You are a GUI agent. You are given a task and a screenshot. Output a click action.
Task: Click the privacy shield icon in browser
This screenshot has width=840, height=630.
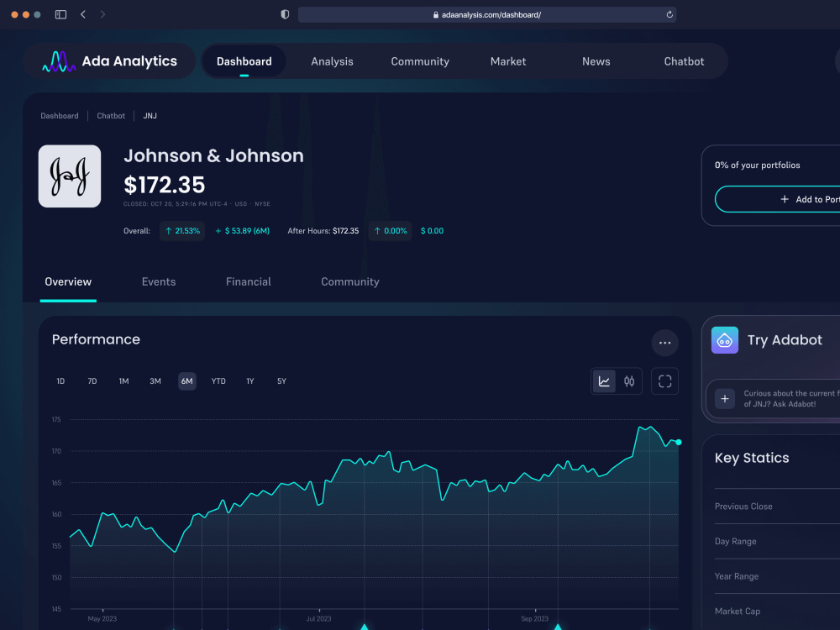coord(285,14)
